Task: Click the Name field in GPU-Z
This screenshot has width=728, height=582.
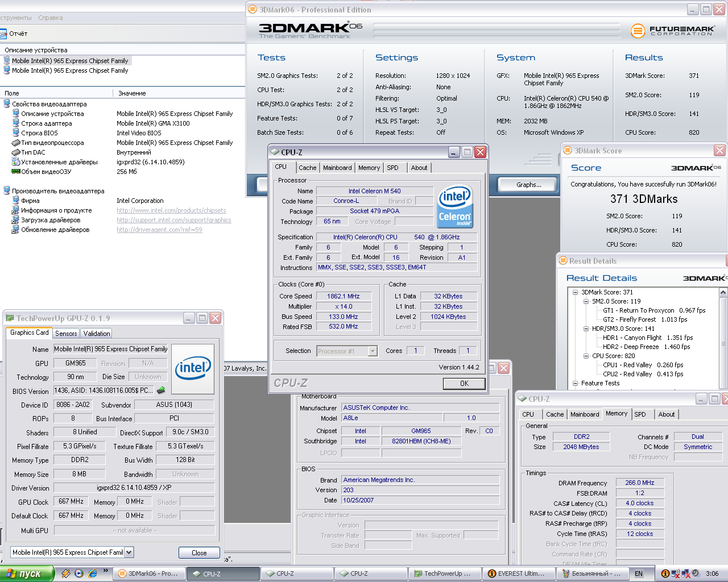Action: (x=111, y=349)
